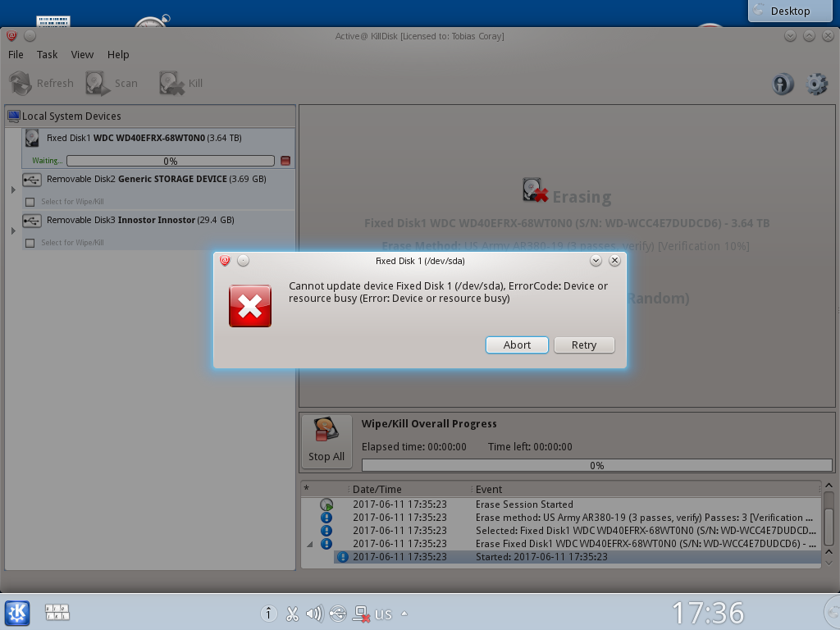
Task: Click the disconnected network tray icon
Action: (361, 614)
